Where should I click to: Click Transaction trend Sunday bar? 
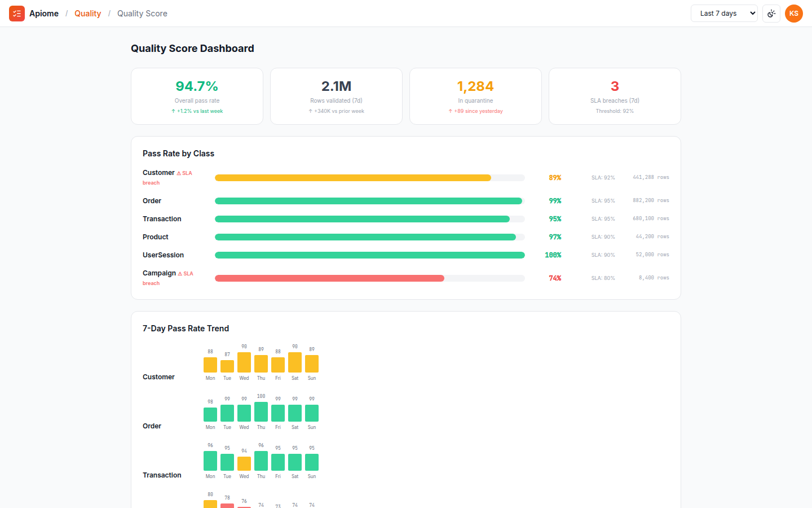(x=312, y=462)
